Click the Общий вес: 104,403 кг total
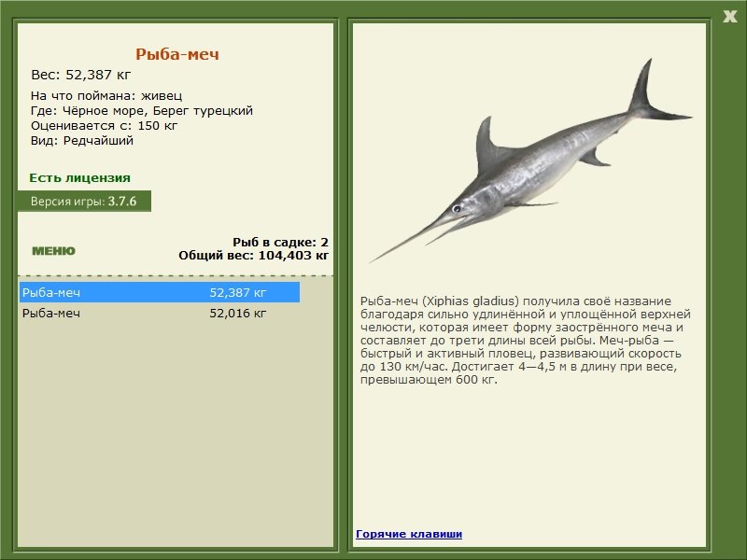This screenshot has height=560, width=747. tap(253, 256)
